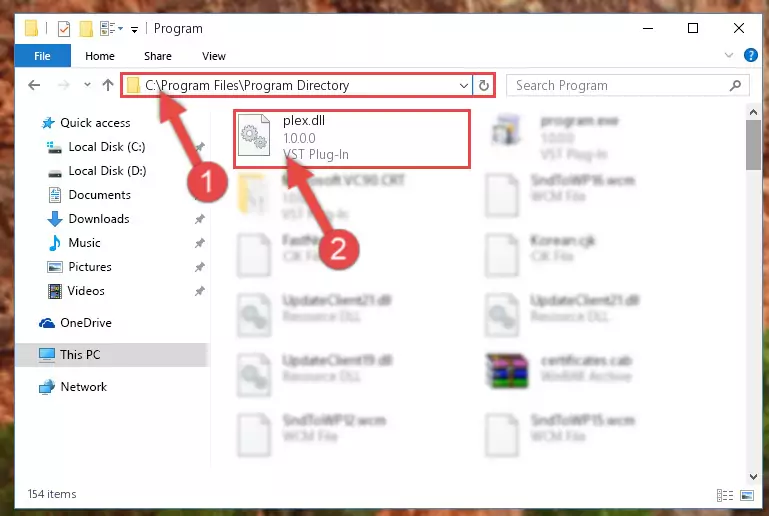This screenshot has width=769, height=516.
Task: Open the Properties quick access icon
Action: (x=64, y=29)
